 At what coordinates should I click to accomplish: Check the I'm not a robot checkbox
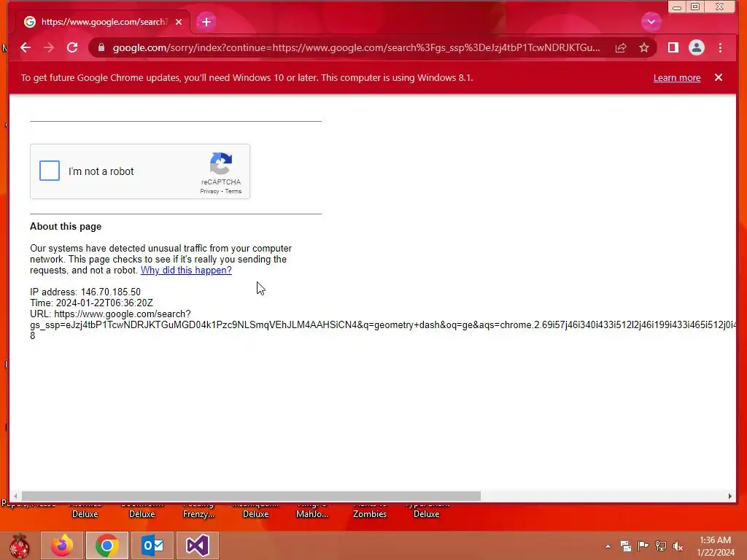[x=50, y=171]
